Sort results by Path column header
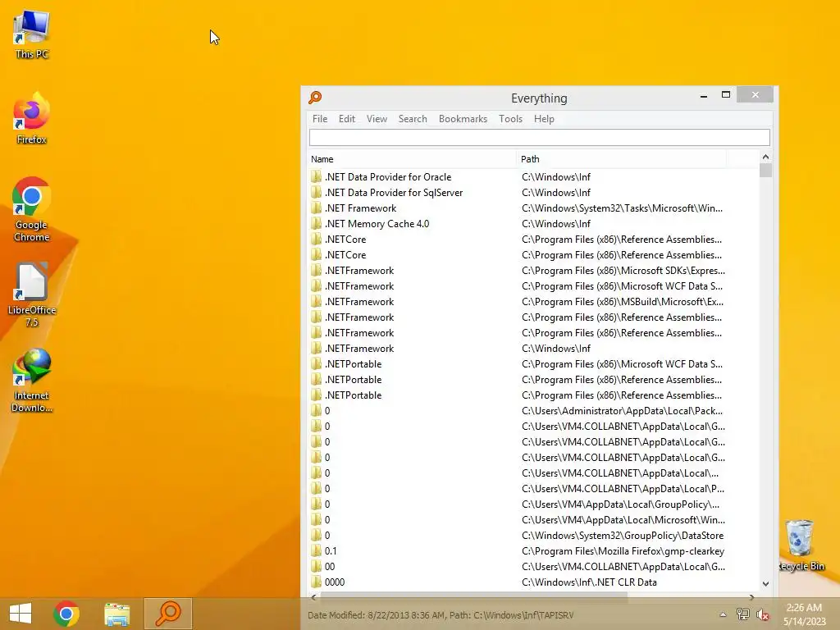This screenshot has height=630, width=840. tap(622, 159)
